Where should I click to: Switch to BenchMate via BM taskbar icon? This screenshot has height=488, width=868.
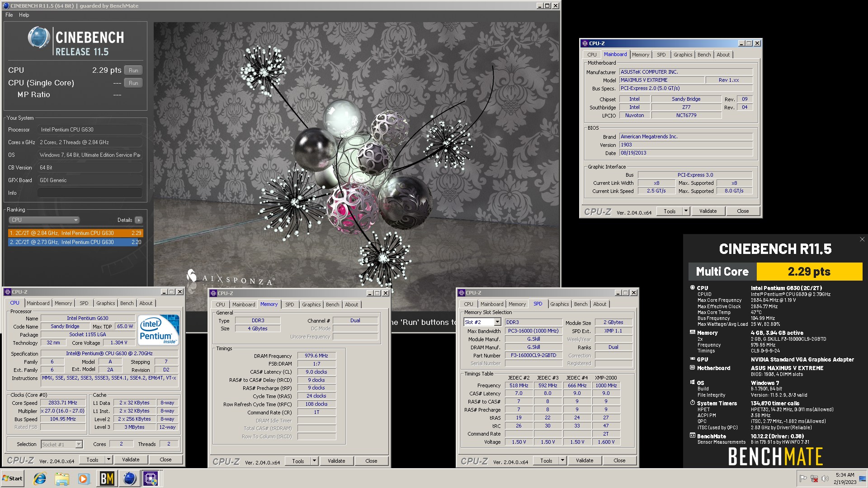pos(107,479)
